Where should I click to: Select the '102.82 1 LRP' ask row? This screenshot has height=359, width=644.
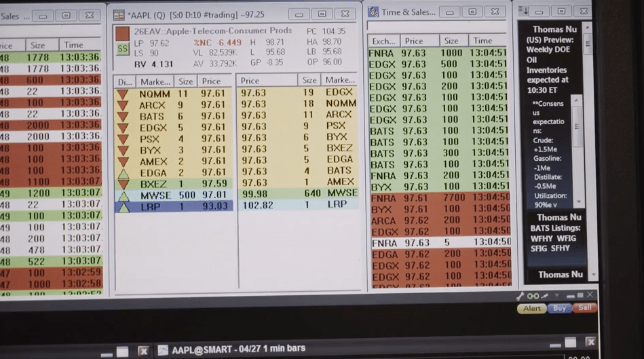tap(298, 204)
